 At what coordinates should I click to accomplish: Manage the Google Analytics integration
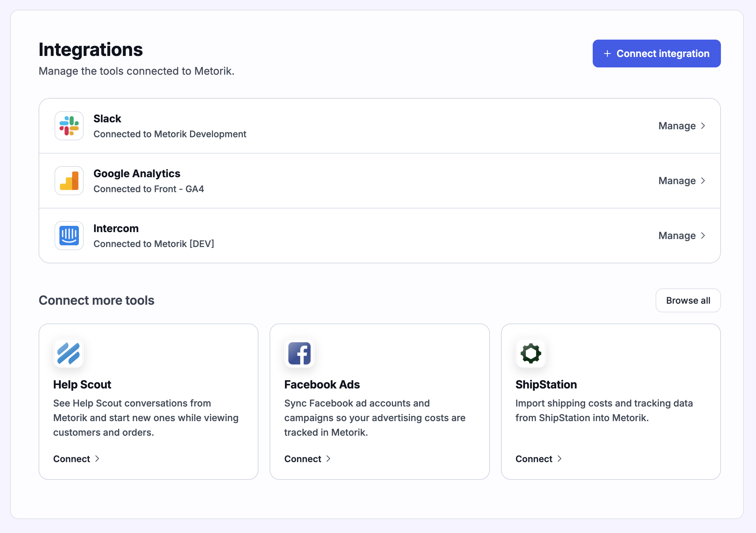(682, 181)
